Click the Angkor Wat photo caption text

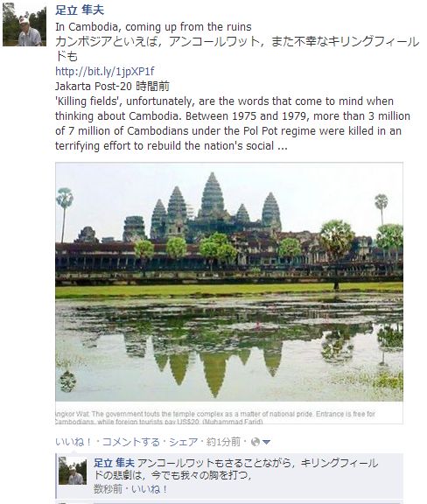[215, 417]
